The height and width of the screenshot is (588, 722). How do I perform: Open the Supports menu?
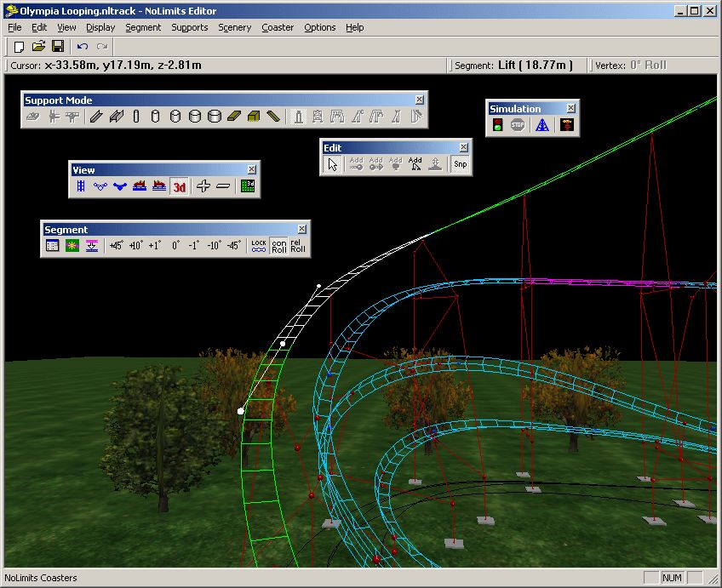189,27
